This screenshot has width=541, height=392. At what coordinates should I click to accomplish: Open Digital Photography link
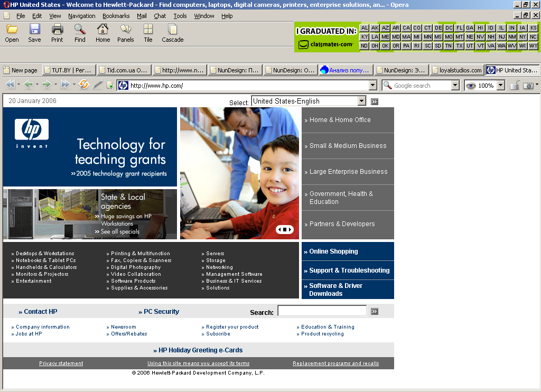pos(136,267)
